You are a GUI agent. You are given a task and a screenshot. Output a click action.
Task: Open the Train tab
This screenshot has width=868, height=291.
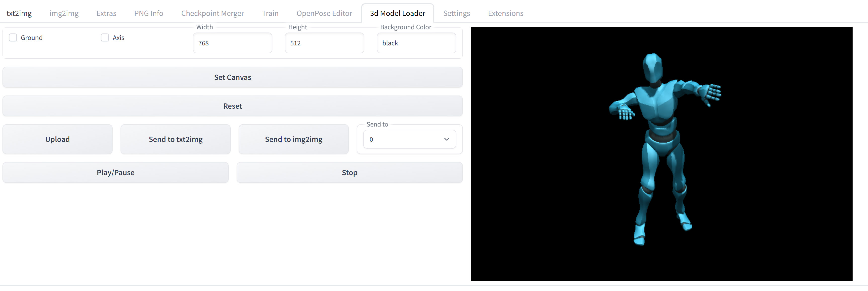270,13
